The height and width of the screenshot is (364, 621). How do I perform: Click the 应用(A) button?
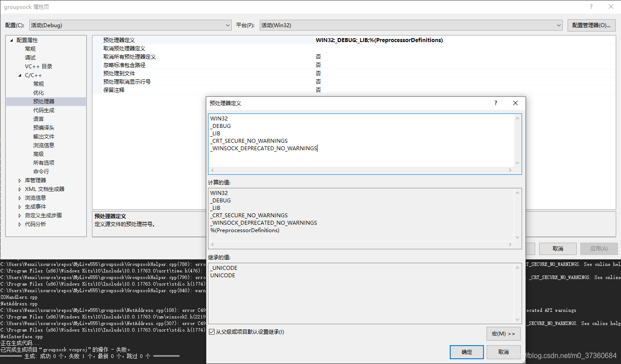[599, 249]
